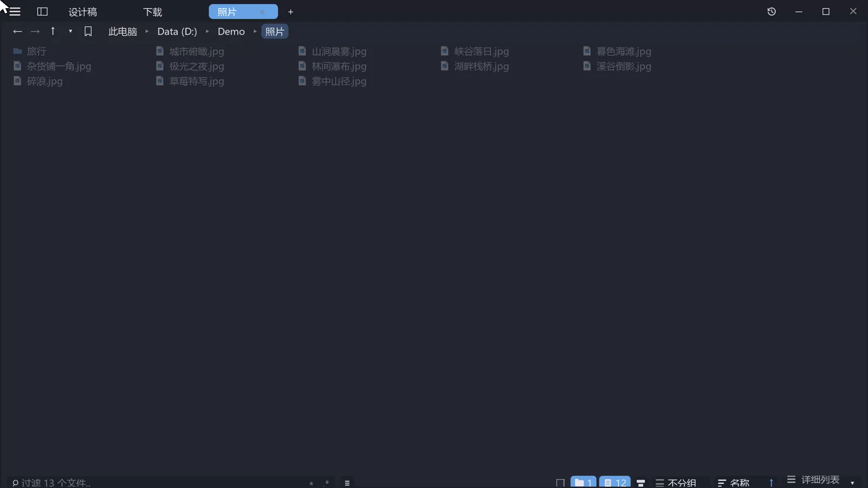Close the 照片 tab
This screenshot has height=488, width=868.
(x=262, y=12)
